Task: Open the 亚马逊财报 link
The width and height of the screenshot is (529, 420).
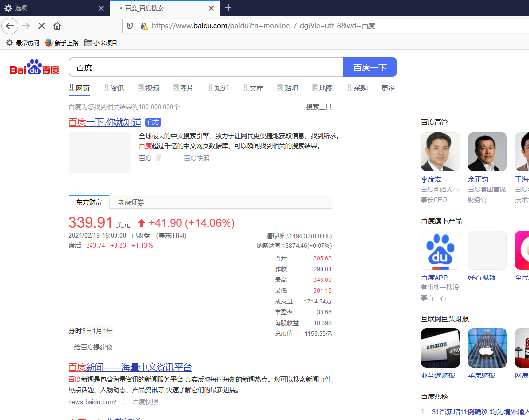Action: click(x=438, y=375)
